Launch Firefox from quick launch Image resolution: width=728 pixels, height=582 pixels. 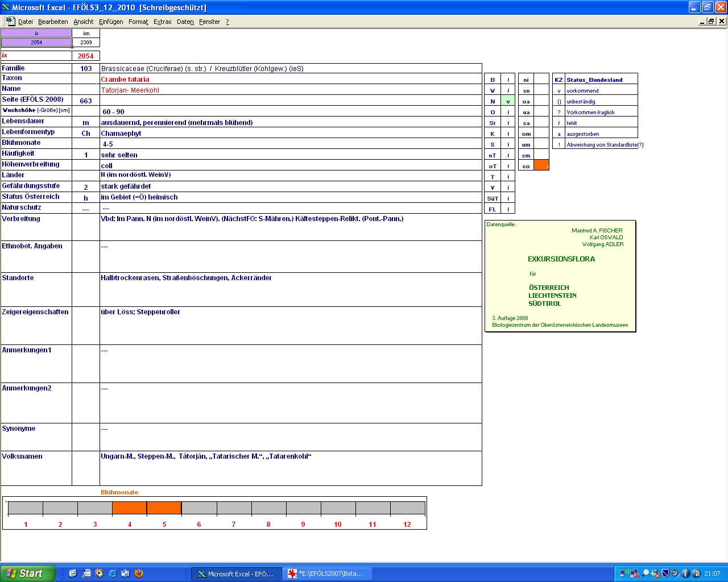tap(138, 573)
